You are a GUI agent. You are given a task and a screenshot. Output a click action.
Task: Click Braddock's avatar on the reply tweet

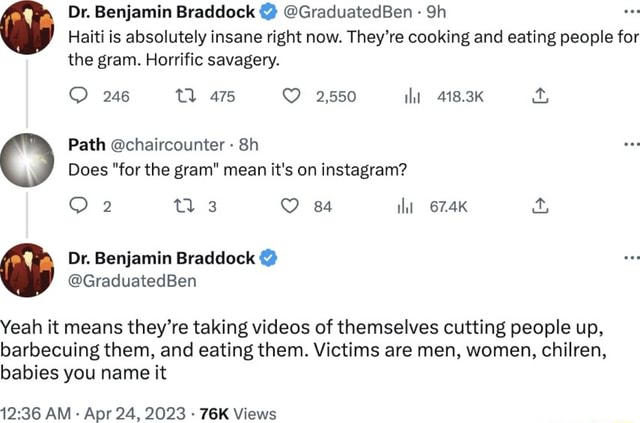(27, 270)
